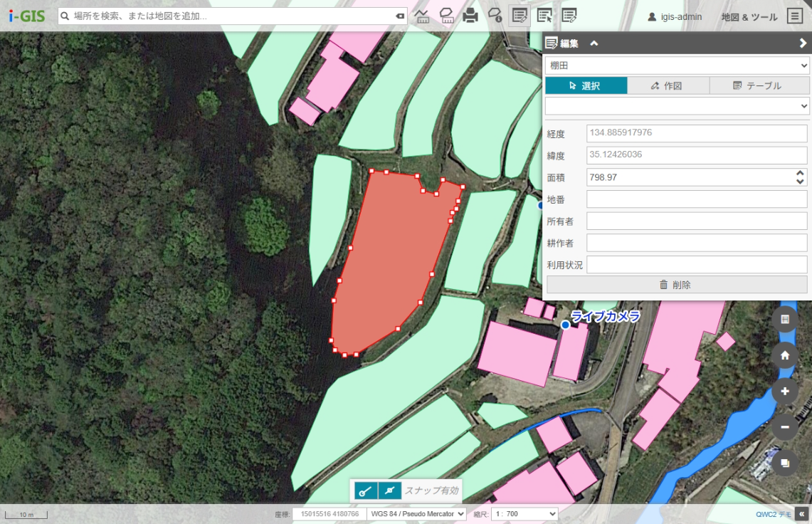Activate the feature identify info tool
Image resolution: width=812 pixels, height=524 pixels.
pyautogui.click(x=495, y=16)
